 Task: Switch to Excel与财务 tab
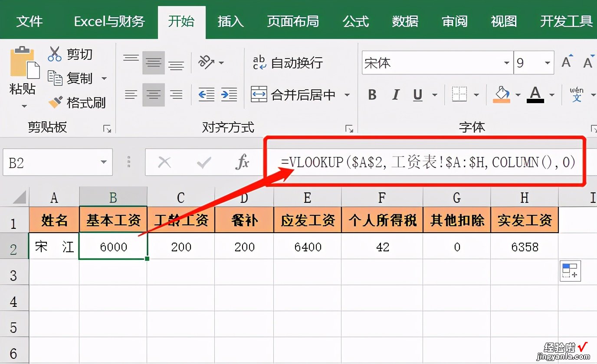point(109,21)
